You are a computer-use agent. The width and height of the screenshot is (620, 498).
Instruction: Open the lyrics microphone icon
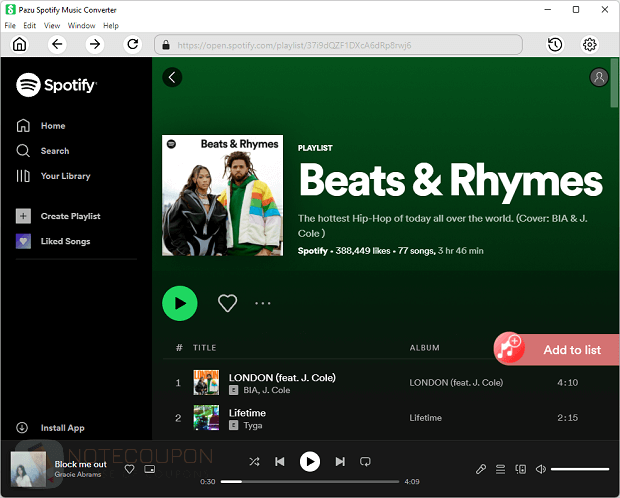(x=480, y=469)
